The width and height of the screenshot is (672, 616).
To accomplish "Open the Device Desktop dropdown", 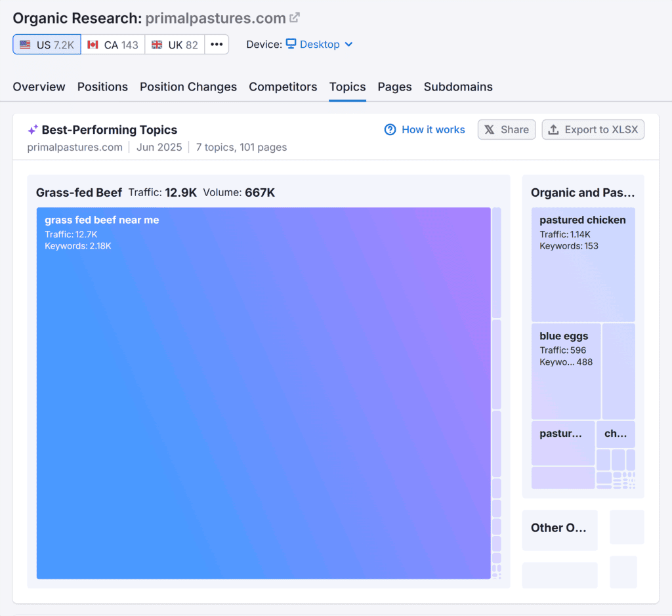I will 320,44.
